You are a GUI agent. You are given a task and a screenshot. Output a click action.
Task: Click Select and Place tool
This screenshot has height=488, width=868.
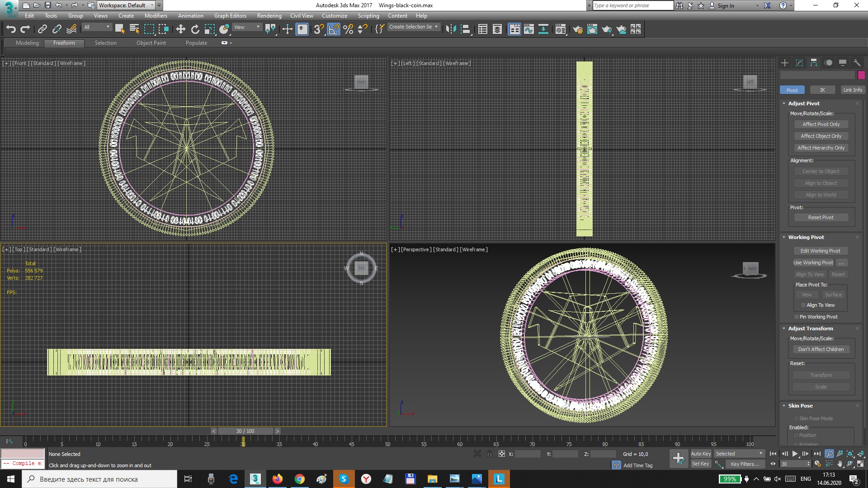[224, 29]
